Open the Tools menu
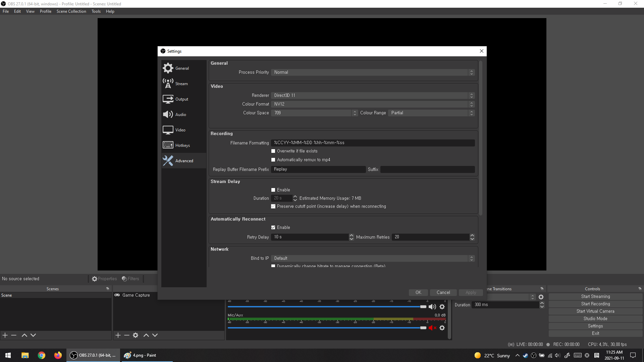The image size is (644, 362). pyautogui.click(x=96, y=11)
